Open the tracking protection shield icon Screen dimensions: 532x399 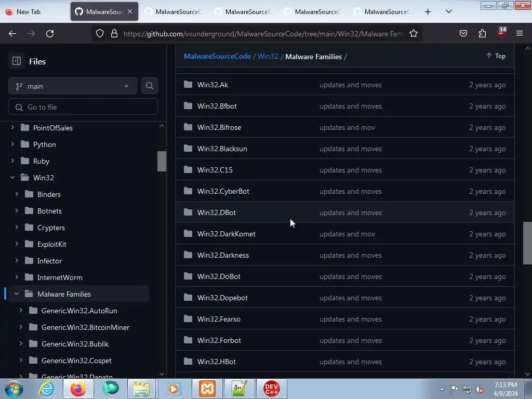tap(99, 33)
